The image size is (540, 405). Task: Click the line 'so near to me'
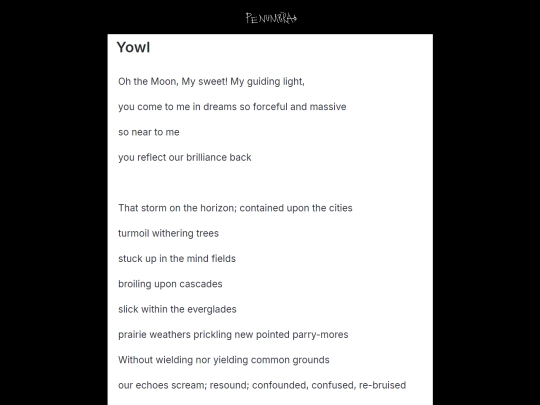(149, 132)
